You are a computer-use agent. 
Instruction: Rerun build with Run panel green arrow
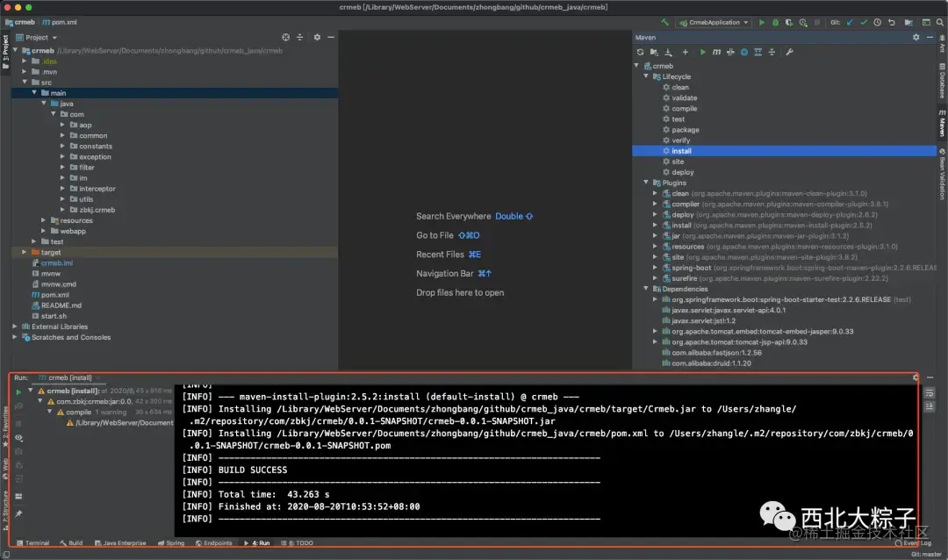point(18,391)
